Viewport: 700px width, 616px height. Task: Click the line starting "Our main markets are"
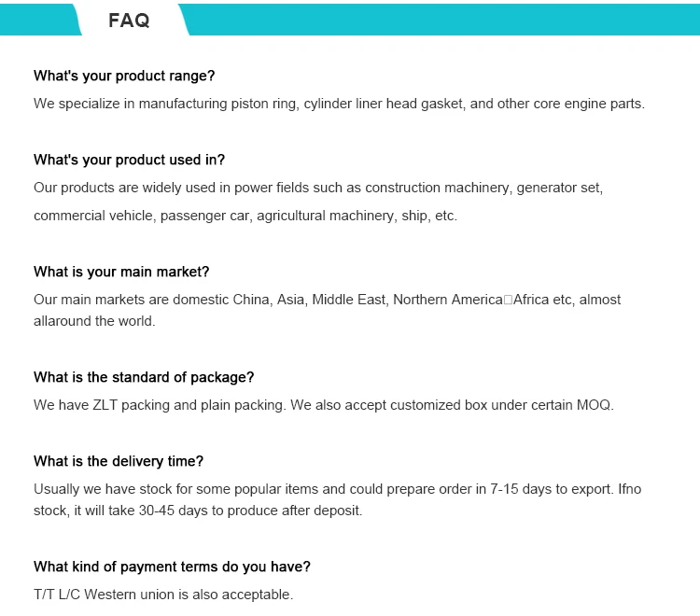tap(327, 300)
